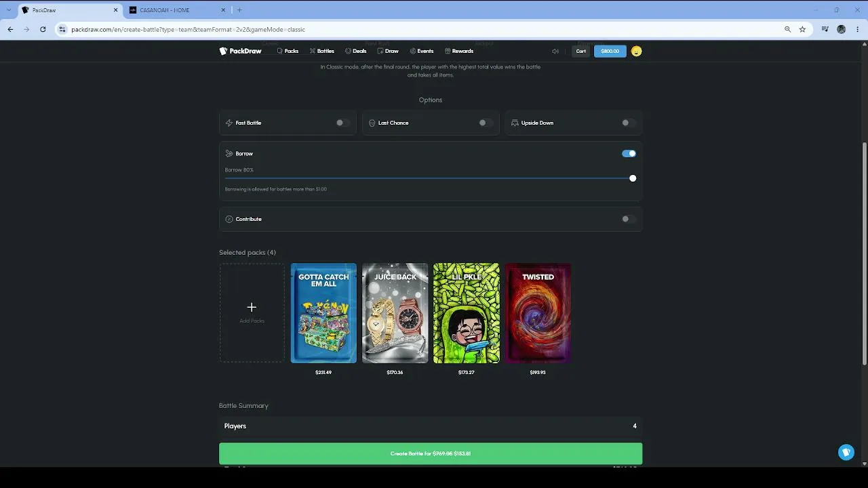Image resolution: width=868 pixels, height=488 pixels.
Task: Enable the Fast Battle toggle
Action: point(343,123)
